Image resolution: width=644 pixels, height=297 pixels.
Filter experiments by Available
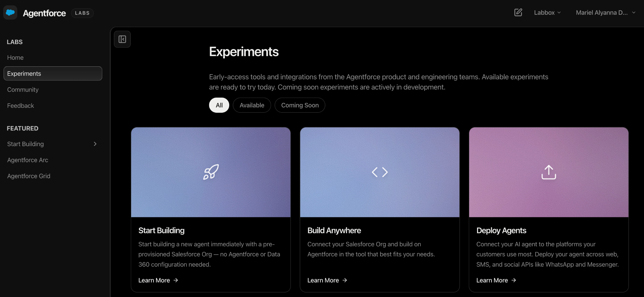coord(252,105)
